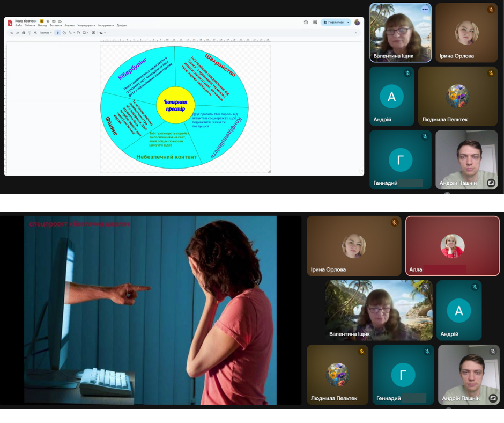Select the arrow cursor Select tool
This screenshot has height=423, width=504.
(58, 33)
